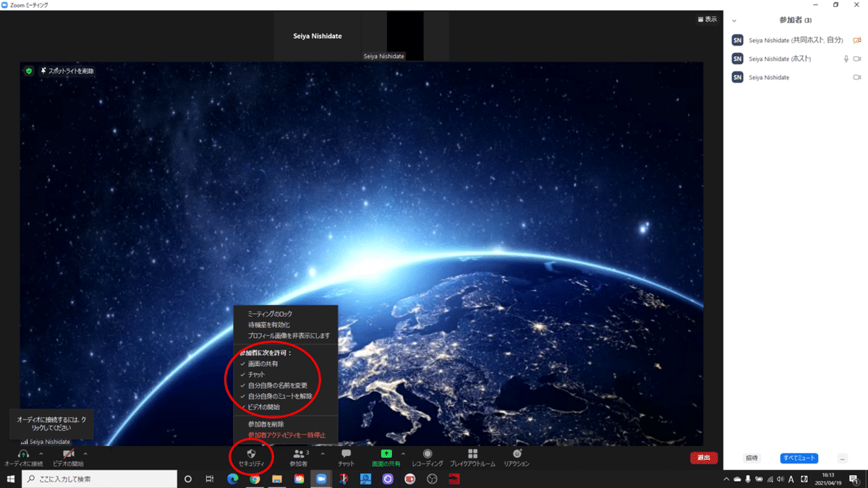The width and height of the screenshot is (868, 488).
Task: Click video icon of Seiya Nishidate (ホスト)
Action: tap(857, 59)
